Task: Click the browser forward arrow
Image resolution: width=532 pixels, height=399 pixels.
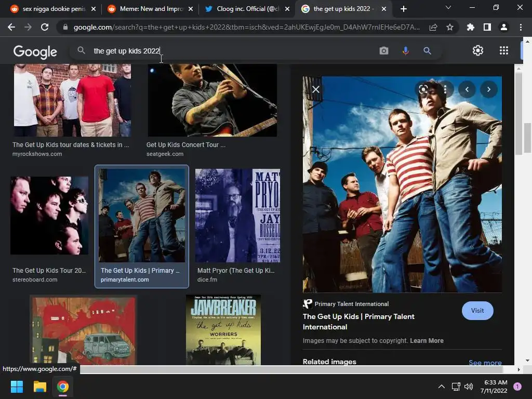Action: (28, 27)
